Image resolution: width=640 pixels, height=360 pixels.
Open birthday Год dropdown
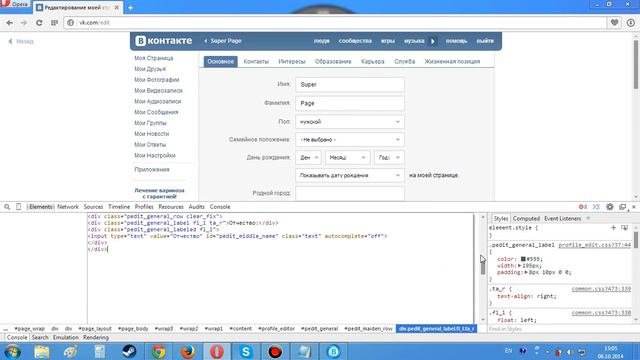(x=389, y=158)
